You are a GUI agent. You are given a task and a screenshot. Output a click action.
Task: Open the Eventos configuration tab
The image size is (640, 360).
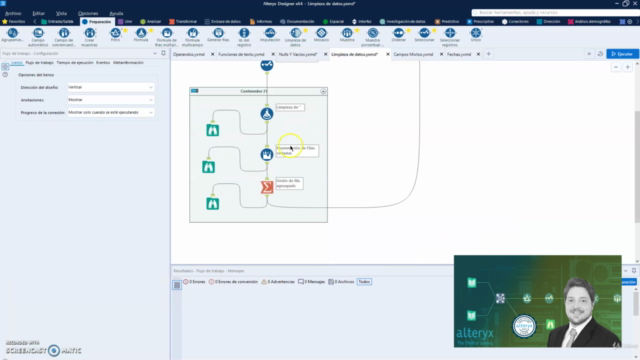[103, 63]
